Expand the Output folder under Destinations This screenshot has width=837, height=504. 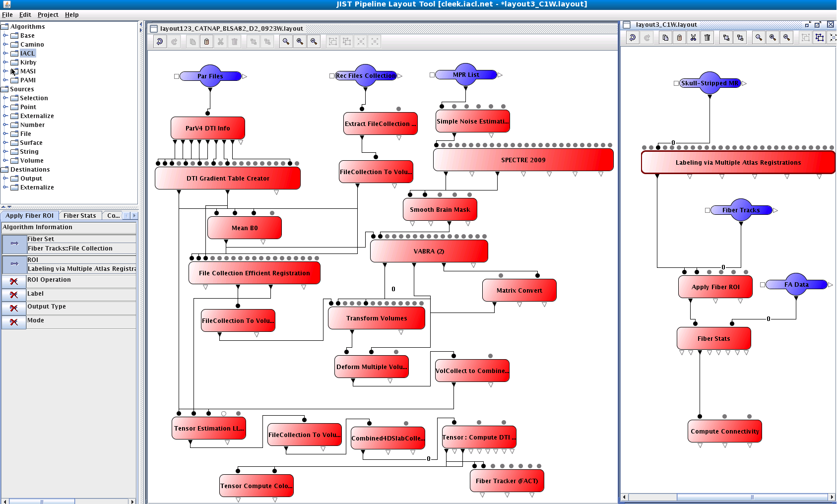(5, 179)
